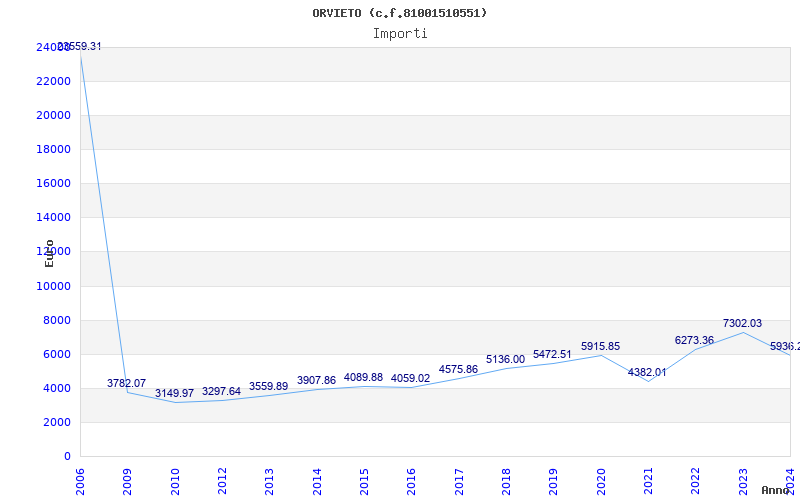The height and width of the screenshot is (500, 800).
Task: Click the 2014 year label
Action: [317, 482]
